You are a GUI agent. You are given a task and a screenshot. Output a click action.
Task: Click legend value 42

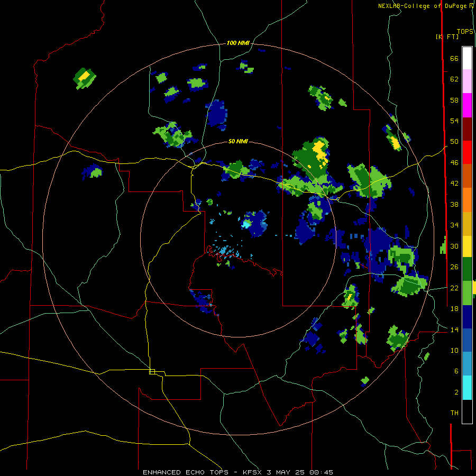[x=454, y=183]
